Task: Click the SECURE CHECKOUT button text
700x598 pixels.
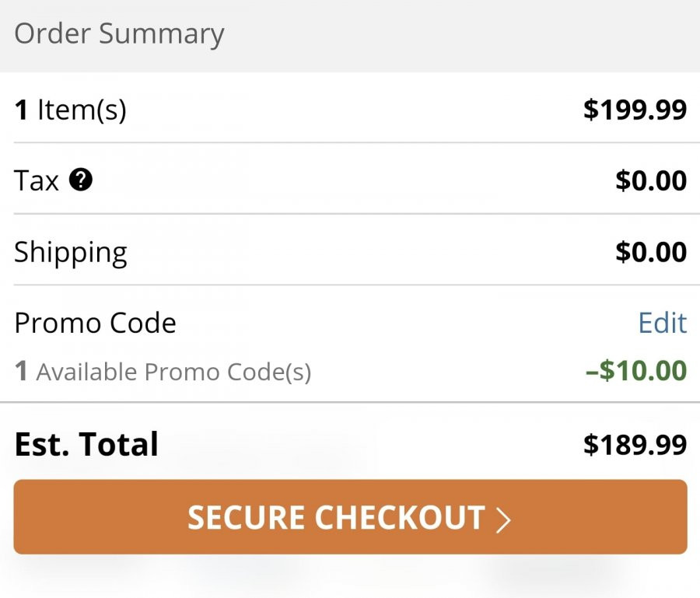Action: click(x=336, y=518)
